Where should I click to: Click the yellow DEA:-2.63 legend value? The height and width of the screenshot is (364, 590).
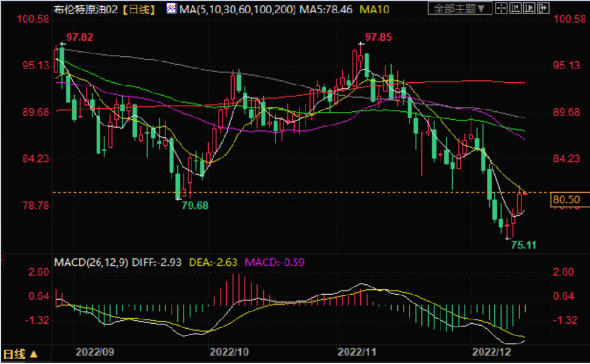point(213,262)
